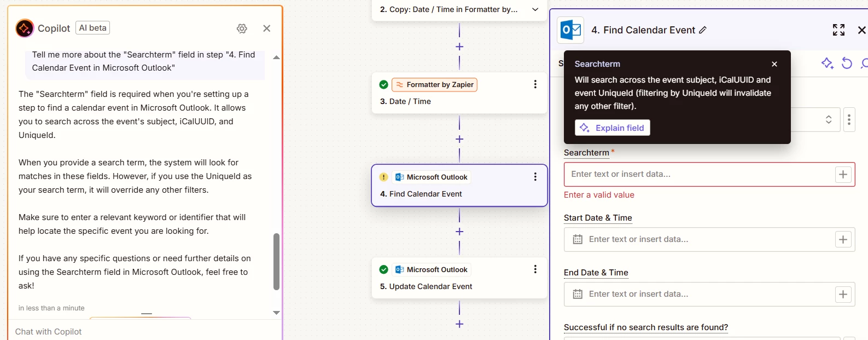Close the Find Calendar Event editor panel

point(861,30)
